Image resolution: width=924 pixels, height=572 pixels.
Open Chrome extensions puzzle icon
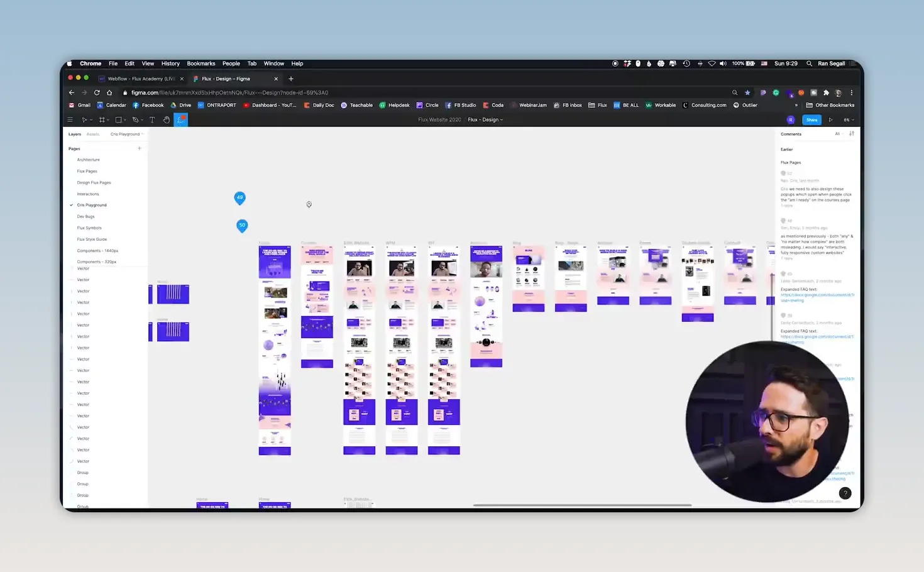coord(826,92)
